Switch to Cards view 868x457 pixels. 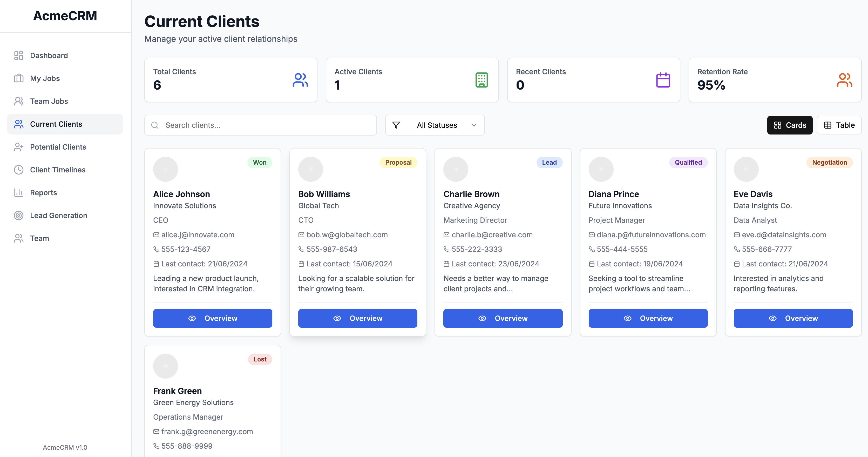point(790,125)
